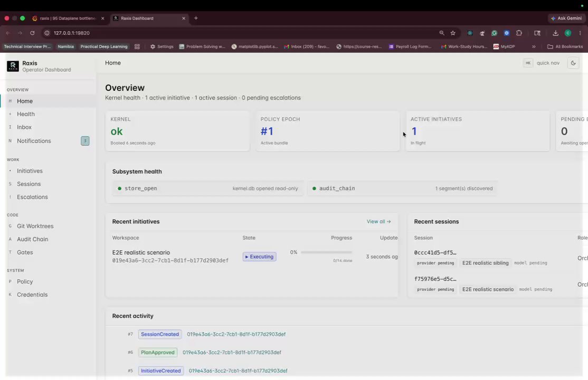
Task: Click the address bar showing 127.0.0.1:19820
Action: pos(240,33)
